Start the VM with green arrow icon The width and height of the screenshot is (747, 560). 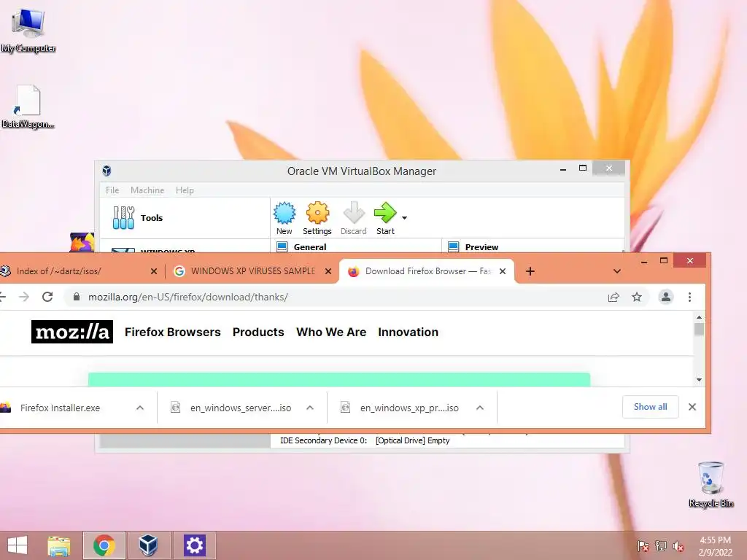[x=385, y=218]
